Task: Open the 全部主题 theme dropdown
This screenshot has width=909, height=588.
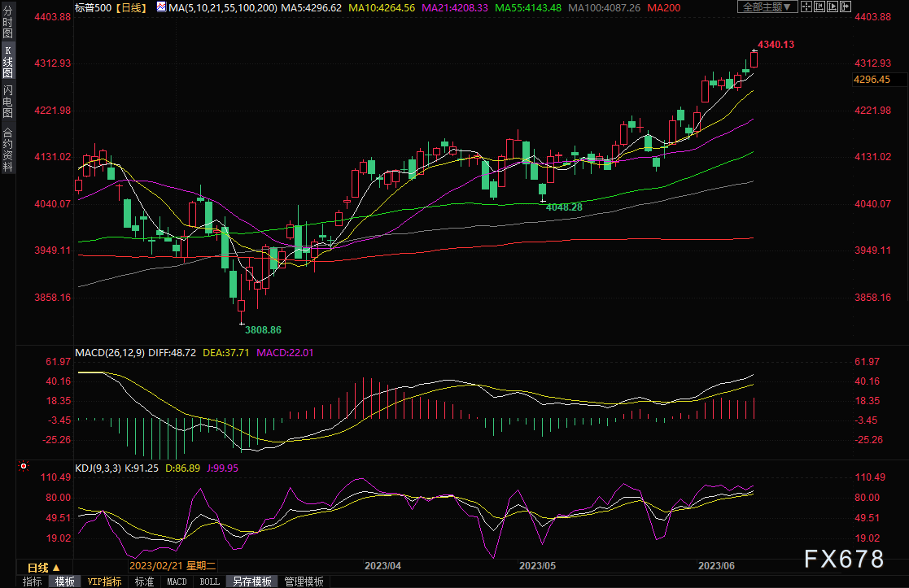Action: [767, 7]
